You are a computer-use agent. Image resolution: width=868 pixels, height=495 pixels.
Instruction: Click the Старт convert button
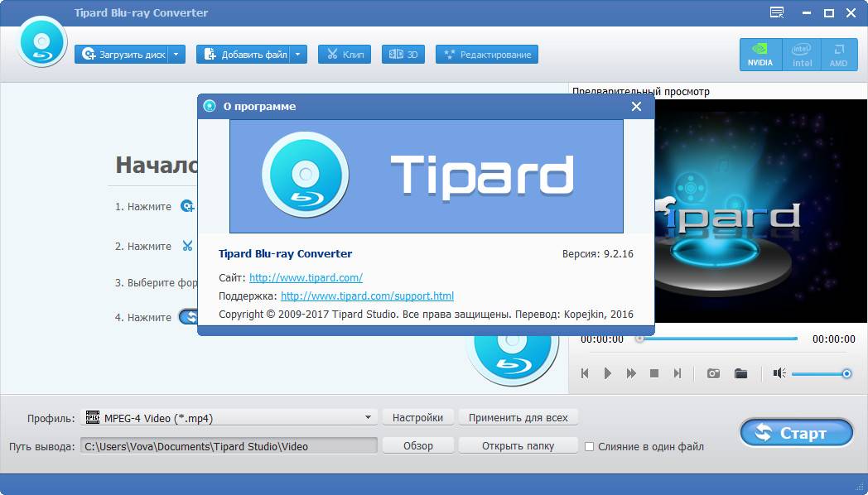point(797,432)
